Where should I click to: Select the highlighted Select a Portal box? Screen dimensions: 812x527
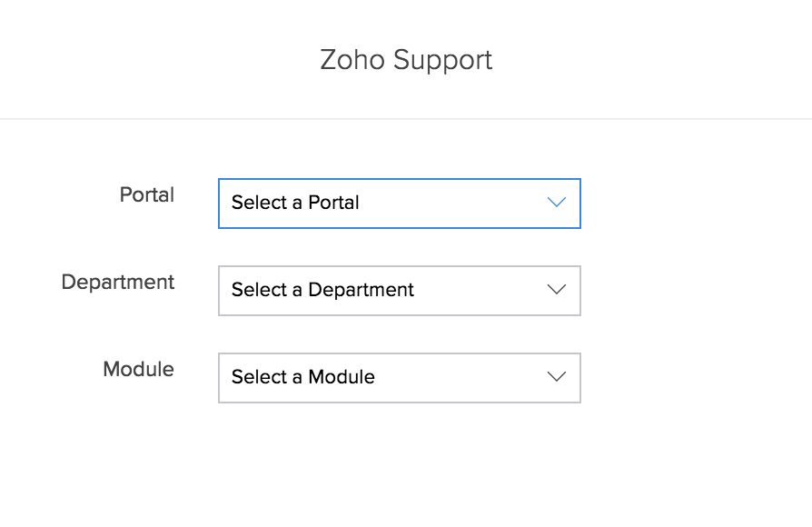(400, 204)
